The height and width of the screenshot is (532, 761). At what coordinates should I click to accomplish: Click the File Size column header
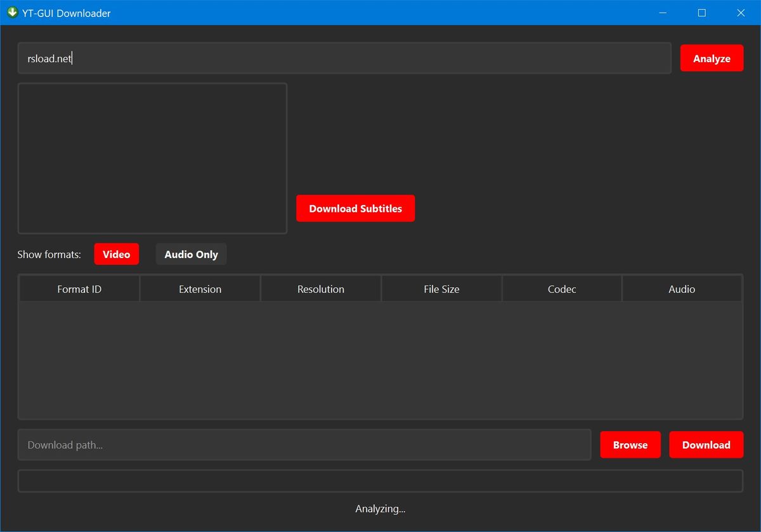[x=441, y=289]
